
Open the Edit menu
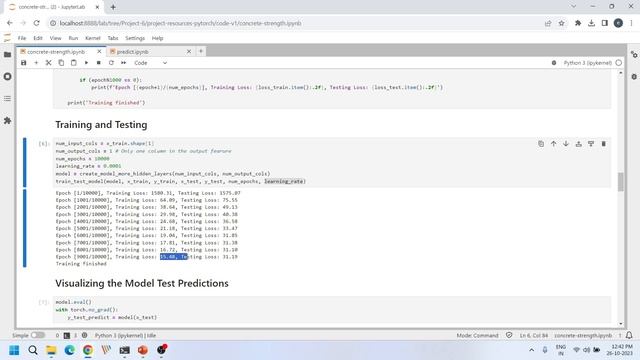pyautogui.click(x=38, y=38)
